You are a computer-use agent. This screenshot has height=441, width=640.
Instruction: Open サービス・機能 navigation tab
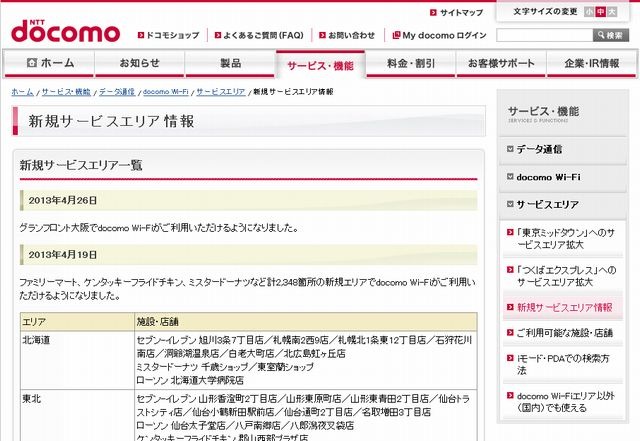[320, 65]
